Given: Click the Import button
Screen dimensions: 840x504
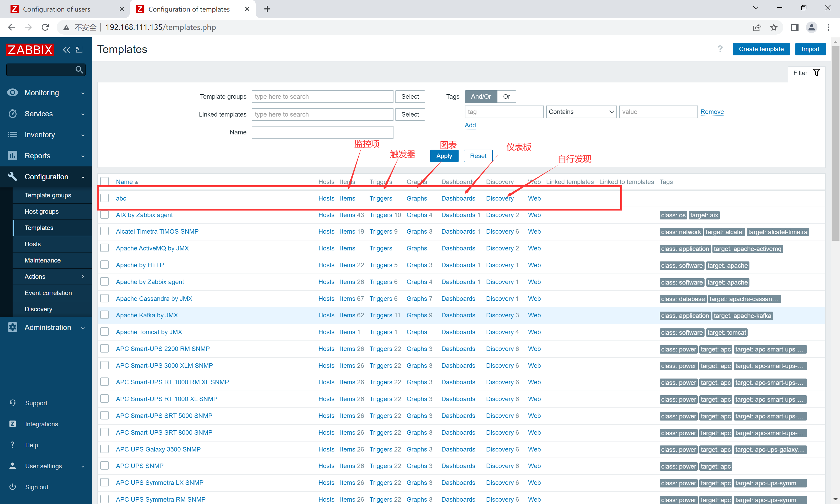Looking at the screenshot, I should (810, 49).
